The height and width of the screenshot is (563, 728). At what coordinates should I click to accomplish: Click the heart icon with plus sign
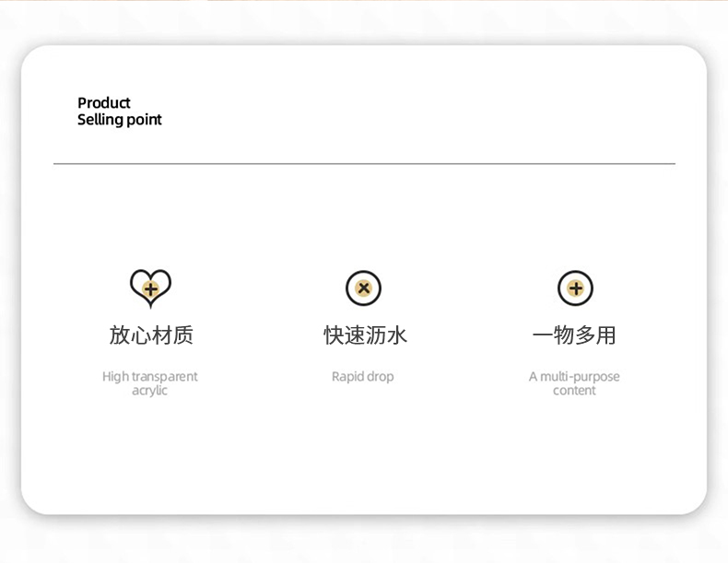click(150, 288)
